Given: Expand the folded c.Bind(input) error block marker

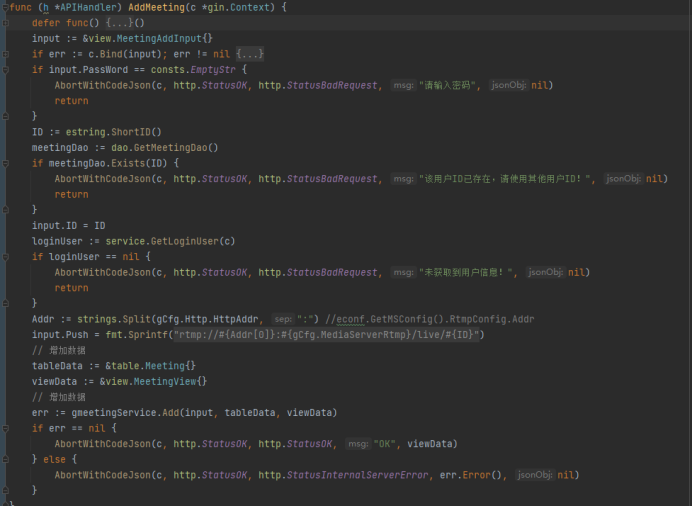Looking at the screenshot, I should pos(5,54).
